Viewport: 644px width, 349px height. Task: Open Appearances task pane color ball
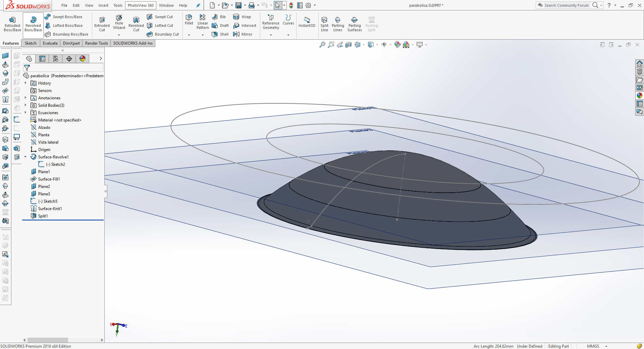point(640,96)
